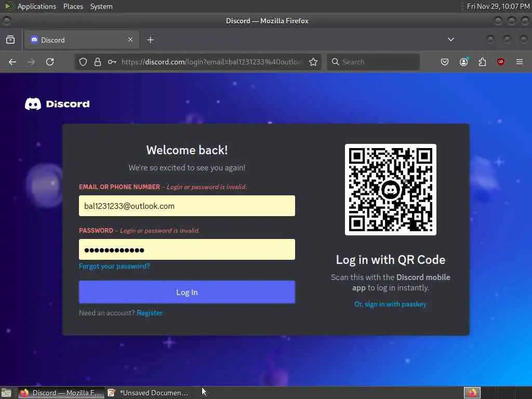Click the padlock site security icon

point(98,62)
